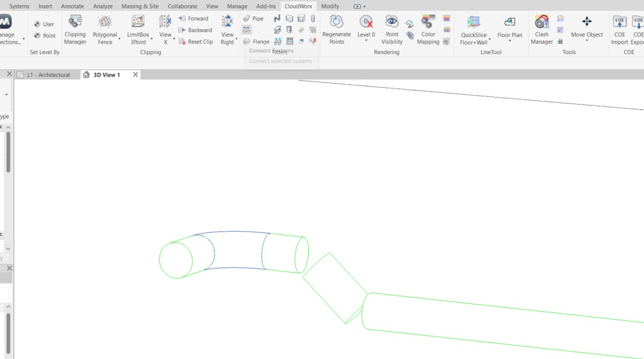The width and height of the screenshot is (644, 359).
Task: Toggle Point Visibility
Action: (x=392, y=29)
